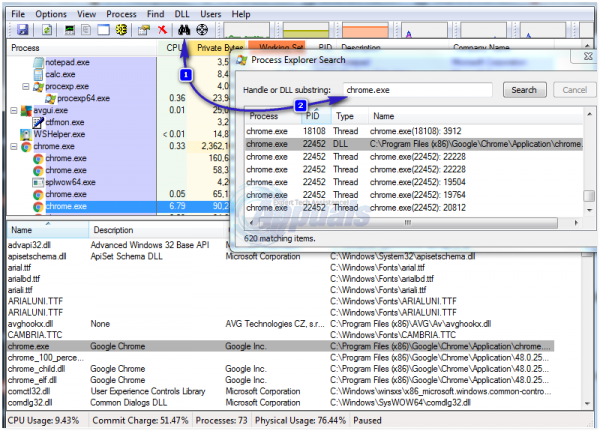This screenshot has height=431, width=600.
Task: Click the avgui.exe colorful AVG icon
Action: point(26,111)
